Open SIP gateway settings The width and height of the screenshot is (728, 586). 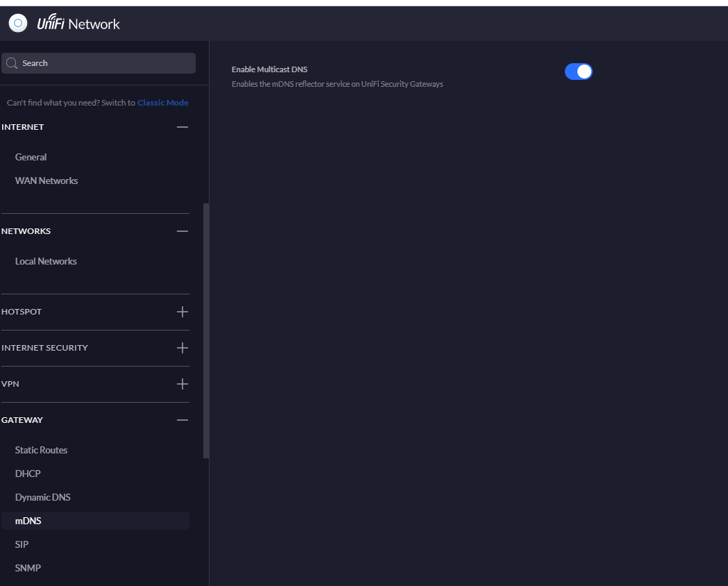pyautogui.click(x=22, y=545)
